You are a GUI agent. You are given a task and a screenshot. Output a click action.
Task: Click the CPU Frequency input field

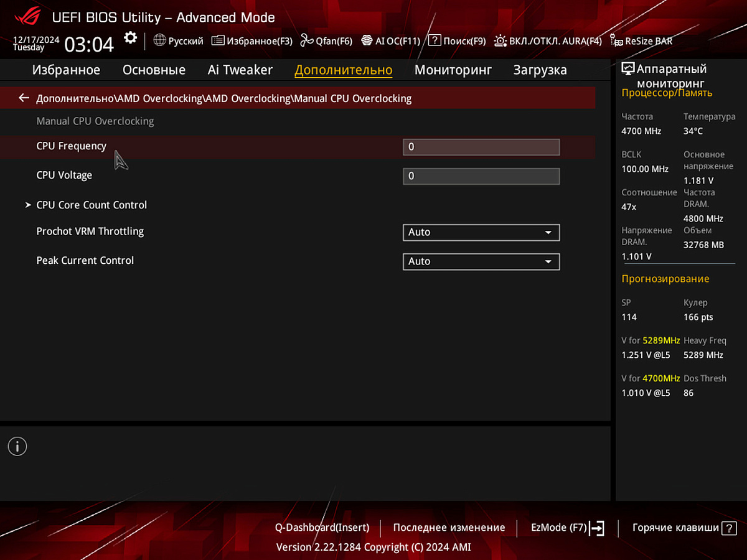pos(481,147)
